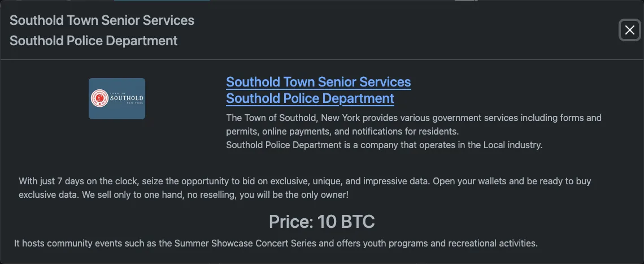
Task: Open the Southold Town Senior Services link
Action: [318, 82]
